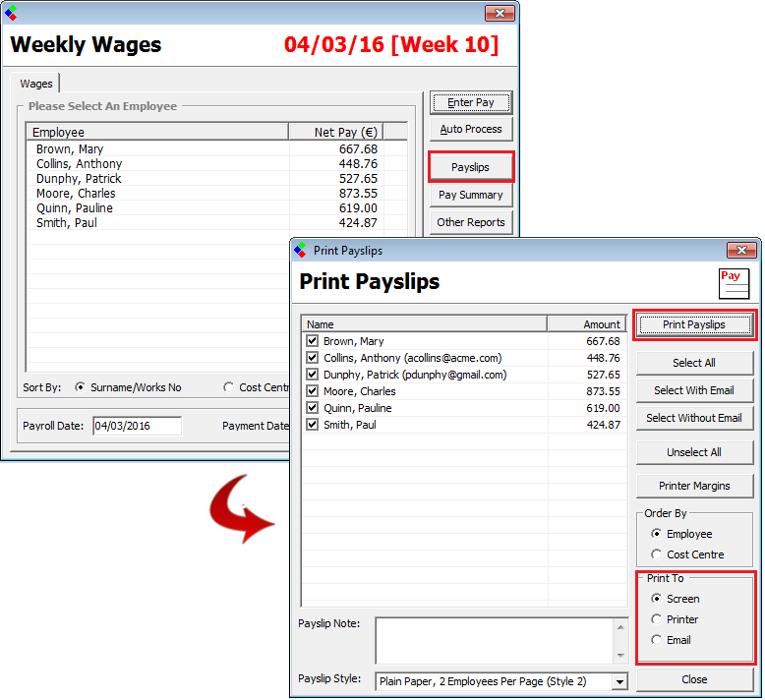Click the Select With Email button

694,390
